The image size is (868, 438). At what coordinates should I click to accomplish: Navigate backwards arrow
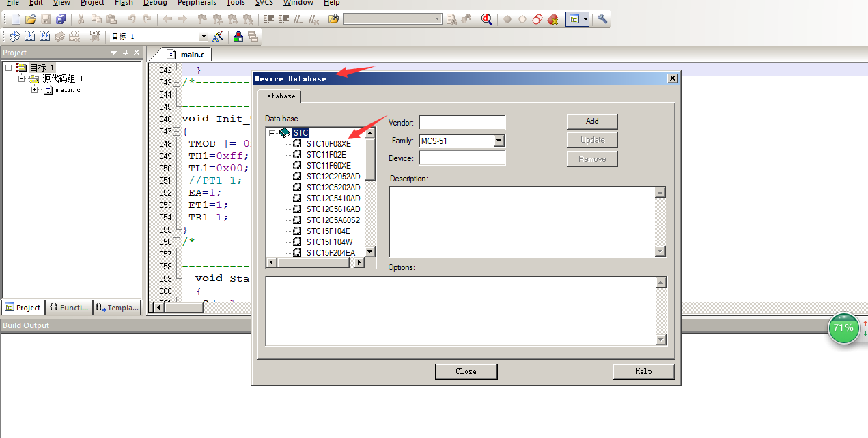click(x=167, y=19)
